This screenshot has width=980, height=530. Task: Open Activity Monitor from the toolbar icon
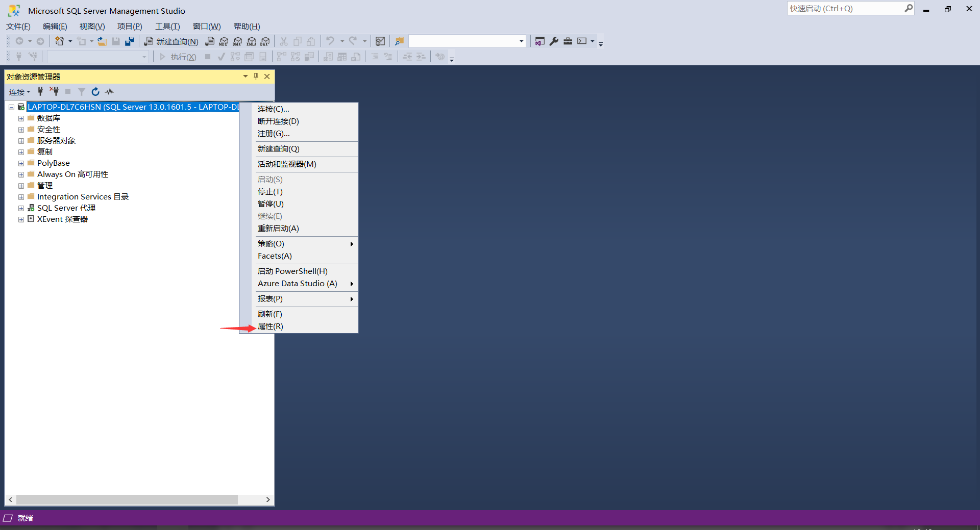[x=380, y=41]
